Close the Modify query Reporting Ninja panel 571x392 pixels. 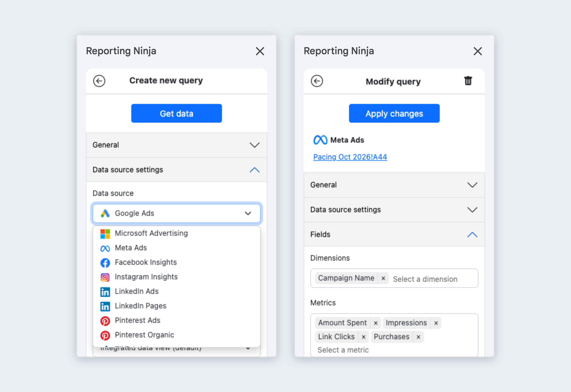[x=477, y=51]
